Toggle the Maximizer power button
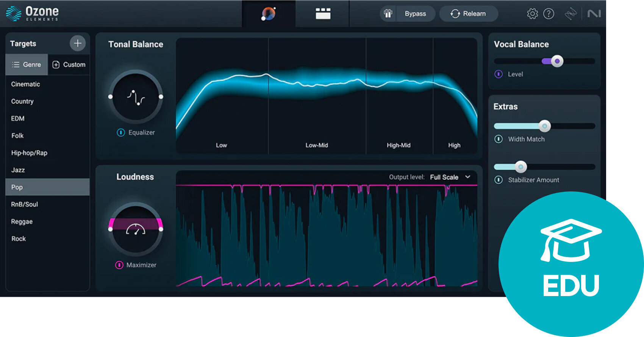Screen dimensions: 644x337 point(119,265)
